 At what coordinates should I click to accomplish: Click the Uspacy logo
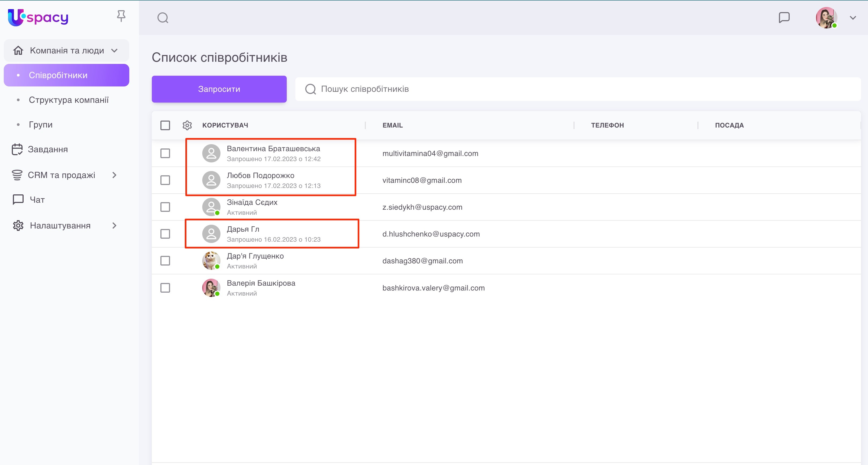point(38,17)
